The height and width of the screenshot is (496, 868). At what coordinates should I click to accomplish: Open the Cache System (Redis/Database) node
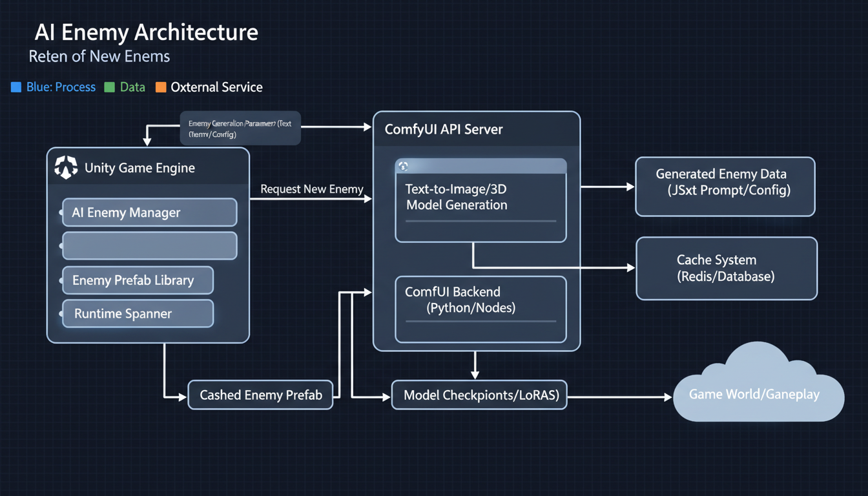(726, 268)
